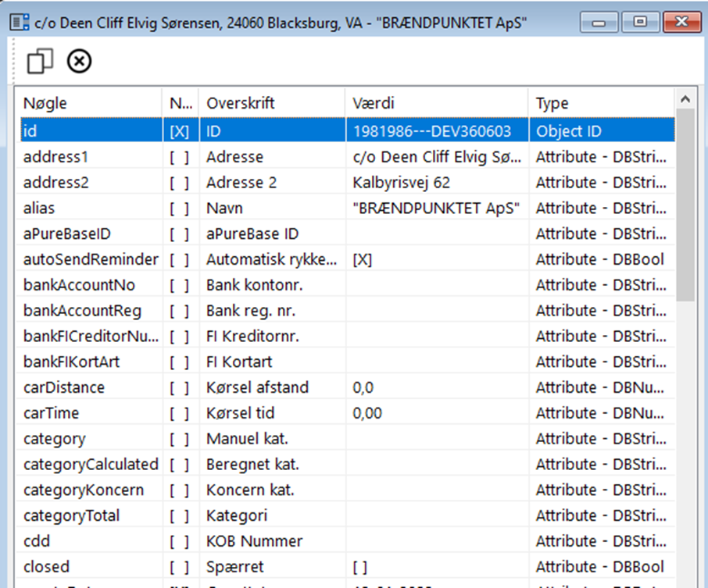Viewport: 708px width, 588px height.
Task: Select the address1 key cell
Action: [x=89, y=157]
